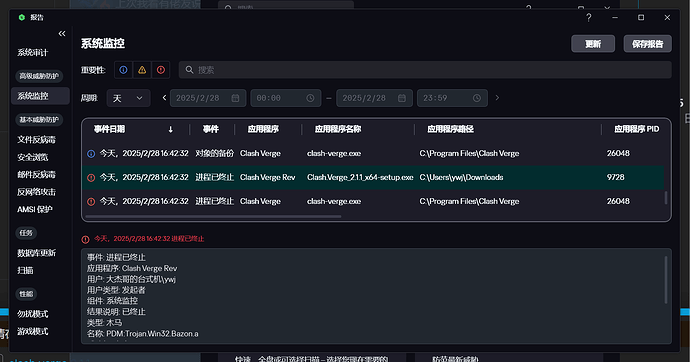The image size is (690, 362).
Task: Click the 保存报告 button
Action: [x=647, y=44]
